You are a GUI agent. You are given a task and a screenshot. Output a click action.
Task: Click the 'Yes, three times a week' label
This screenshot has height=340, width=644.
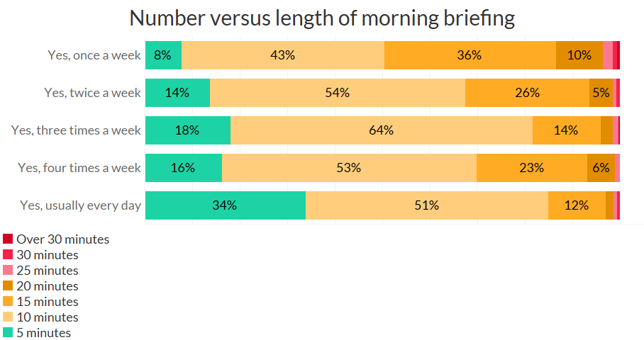tap(76, 130)
